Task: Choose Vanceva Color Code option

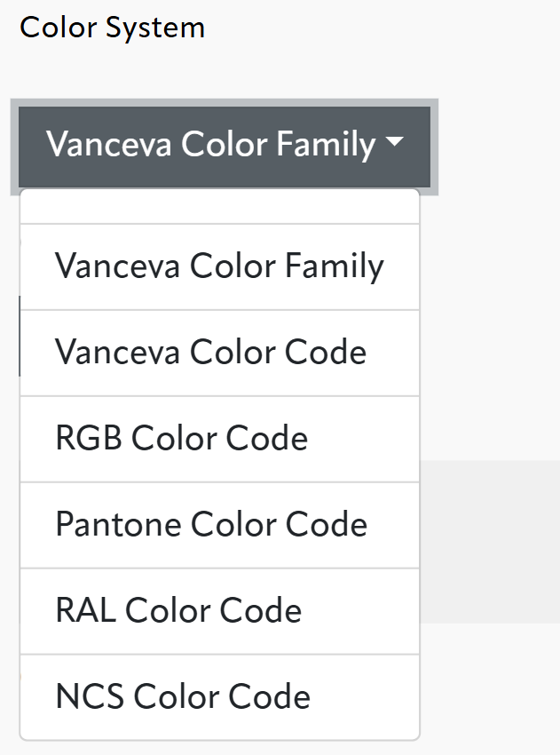Action: tap(210, 353)
